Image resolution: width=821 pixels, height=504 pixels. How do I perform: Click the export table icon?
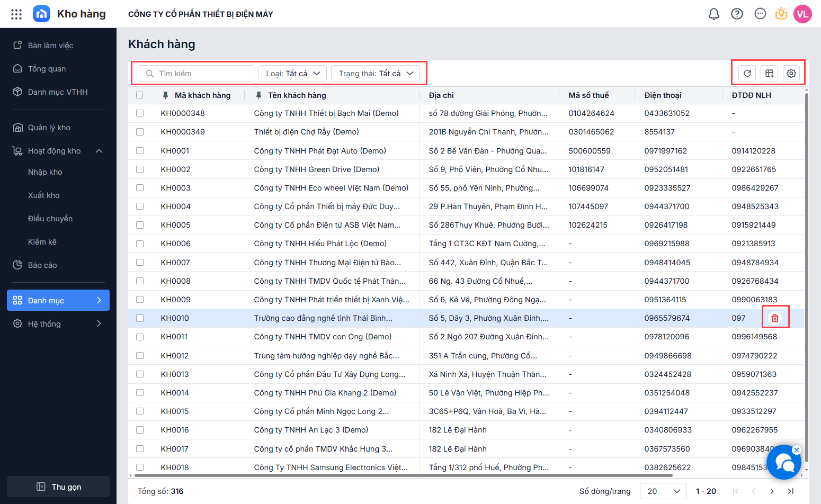pos(769,74)
